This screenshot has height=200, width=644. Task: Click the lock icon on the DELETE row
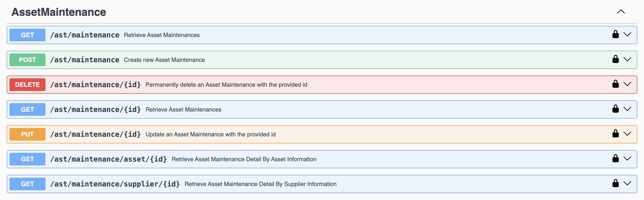[615, 84]
